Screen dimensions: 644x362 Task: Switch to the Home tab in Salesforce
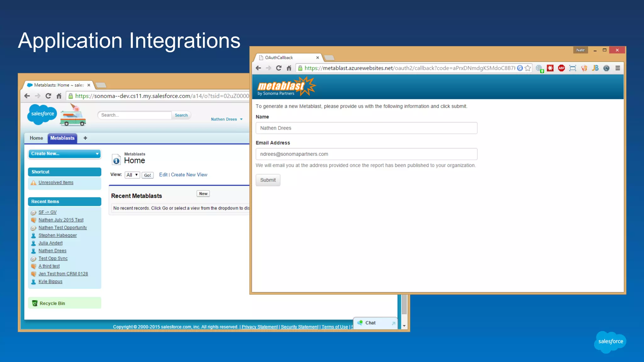(36, 138)
